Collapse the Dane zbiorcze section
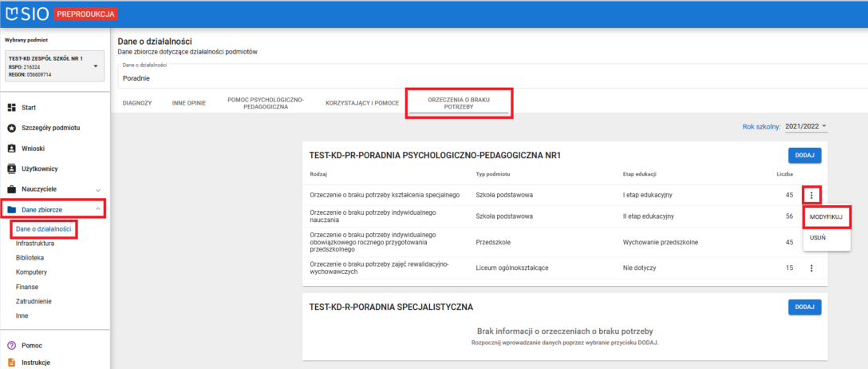Screen dimensions: 868x369 click(x=97, y=210)
